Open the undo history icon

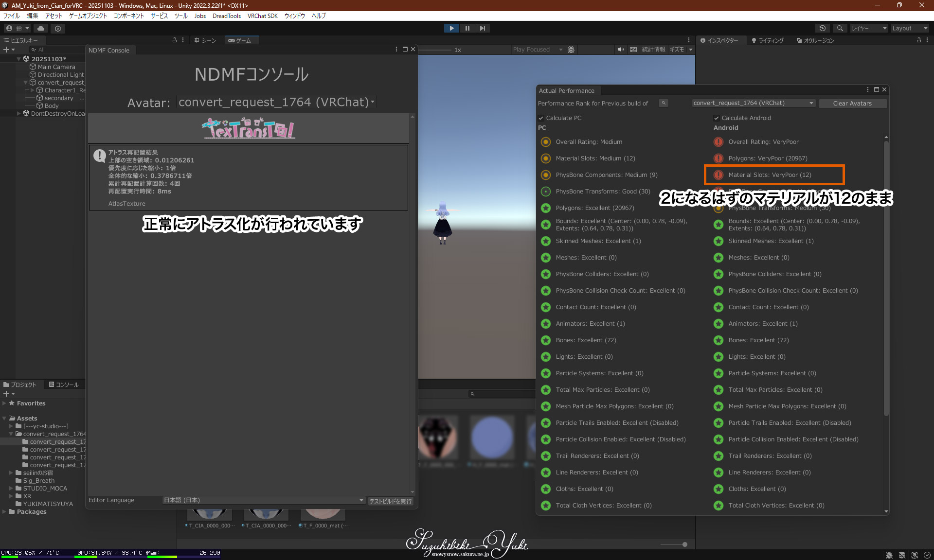pos(823,28)
